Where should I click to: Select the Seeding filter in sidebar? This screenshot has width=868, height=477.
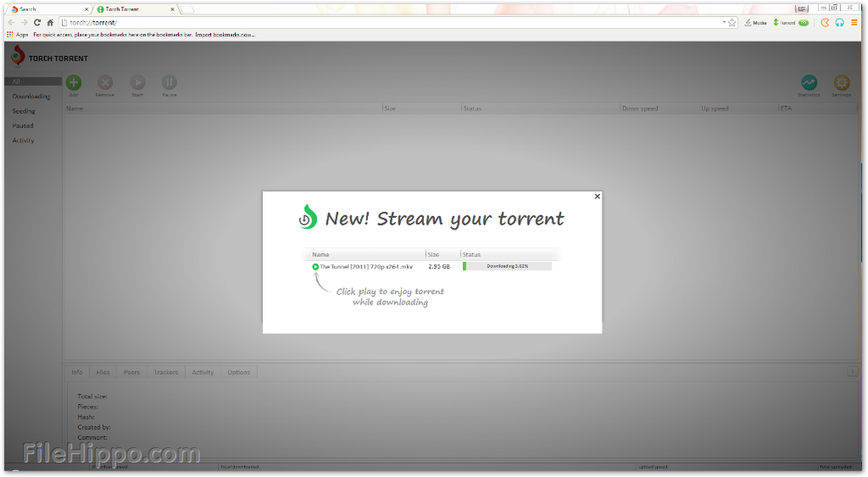(x=24, y=111)
